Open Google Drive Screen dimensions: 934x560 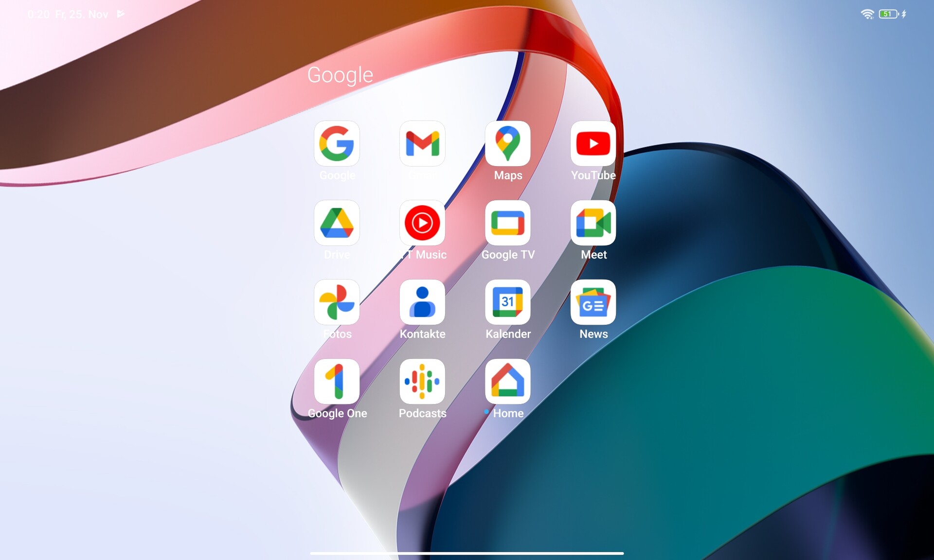click(x=337, y=223)
